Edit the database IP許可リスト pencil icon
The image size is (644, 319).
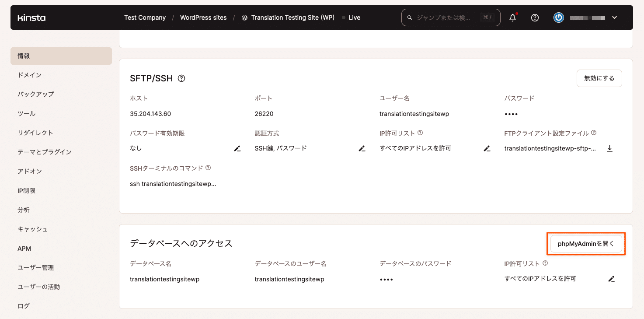(x=611, y=279)
